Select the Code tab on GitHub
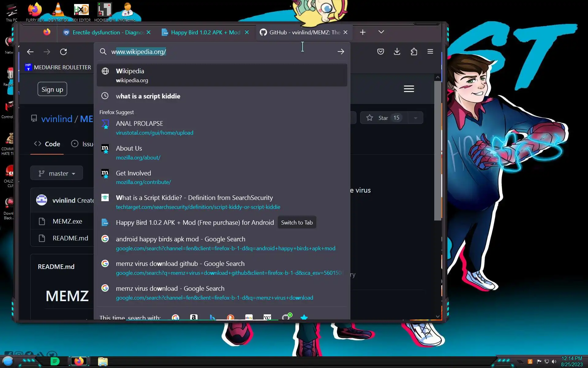The height and width of the screenshot is (368, 588). tap(47, 144)
